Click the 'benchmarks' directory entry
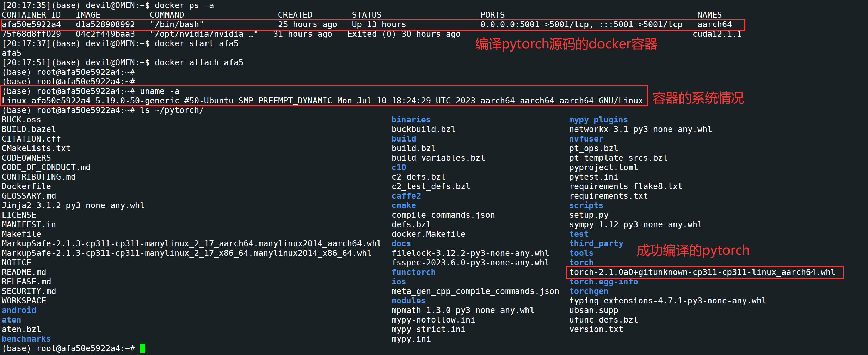 tap(26, 339)
